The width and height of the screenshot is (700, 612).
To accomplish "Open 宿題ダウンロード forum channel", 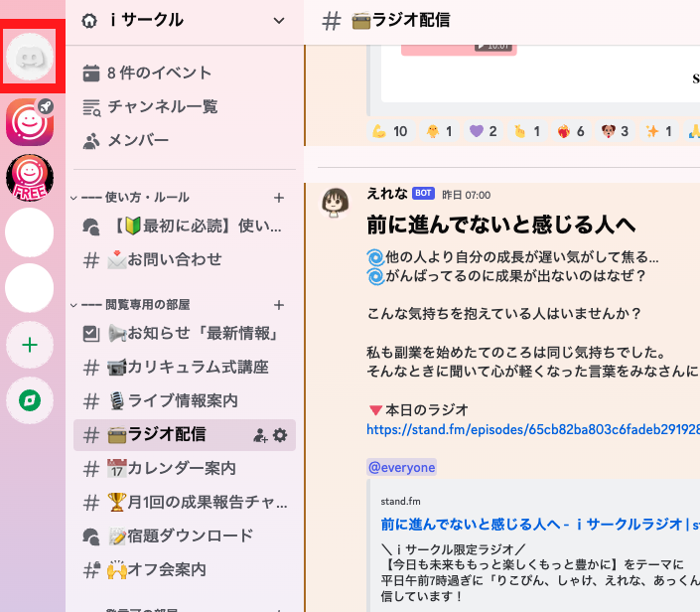I will (x=185, y=536).
